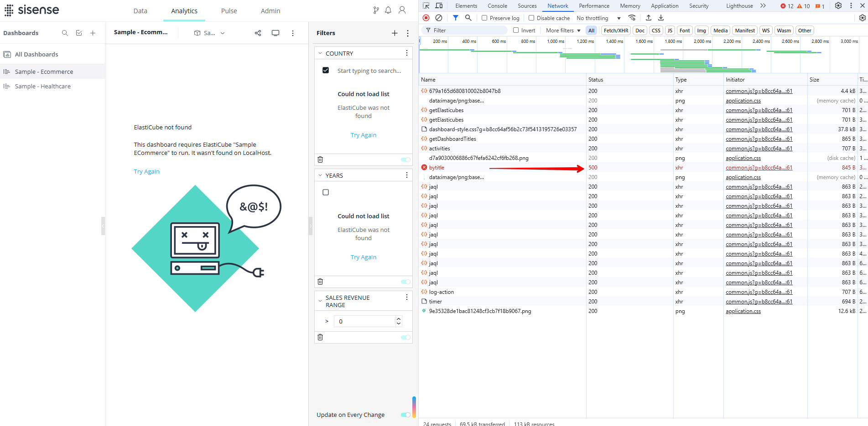868x426 pixels.
Task: Toggle the Update on Every Change switch
Action: tap(405, 415)
